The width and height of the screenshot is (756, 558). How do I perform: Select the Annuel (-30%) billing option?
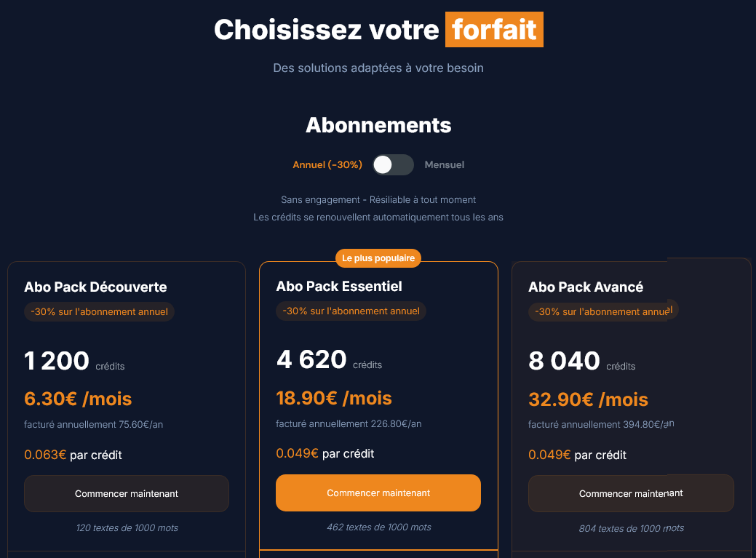coord(327,164)
